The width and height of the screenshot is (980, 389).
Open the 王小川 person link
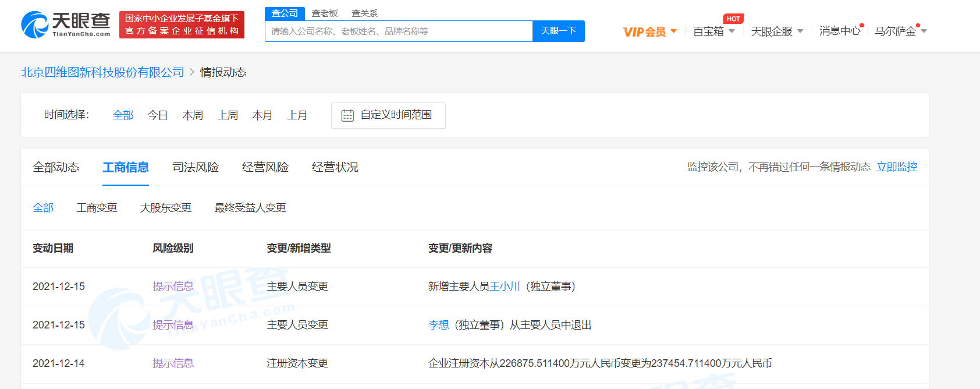point(505,287)
